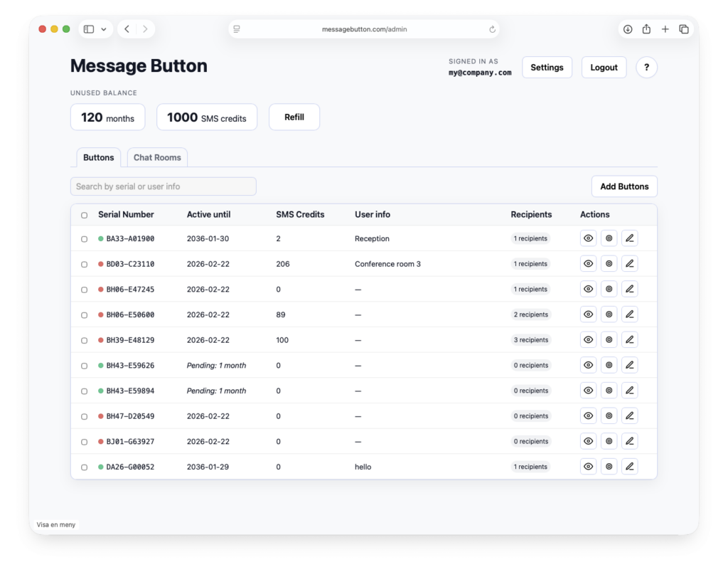The image size is (728, 572).
Task: Click the Refill button
Action: [294, 117]
